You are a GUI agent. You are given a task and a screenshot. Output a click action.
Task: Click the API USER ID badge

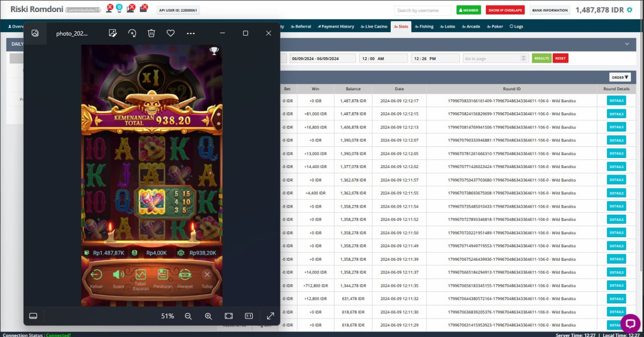coord(178,10)
